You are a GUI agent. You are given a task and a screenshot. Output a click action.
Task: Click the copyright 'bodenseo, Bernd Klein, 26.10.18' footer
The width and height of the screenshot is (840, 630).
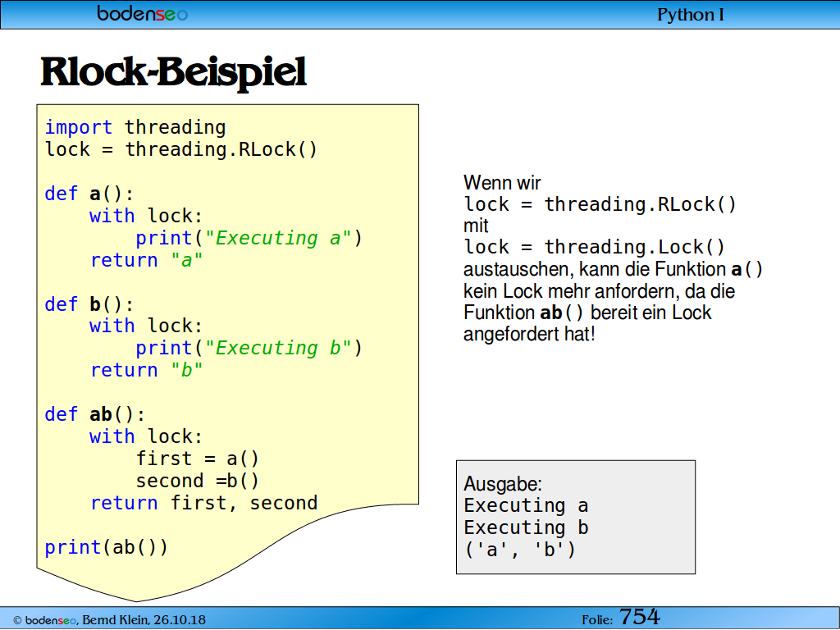(x=109, y=620)
